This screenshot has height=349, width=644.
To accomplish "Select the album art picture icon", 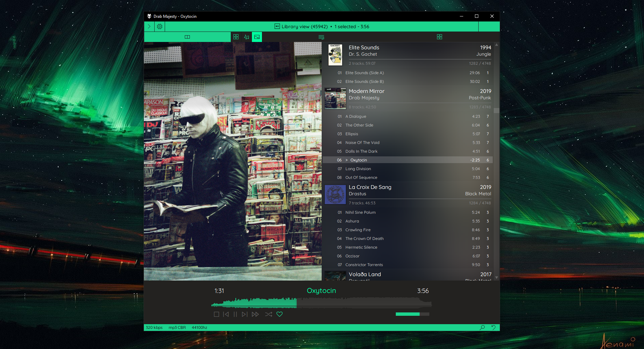I will (257, 37).
